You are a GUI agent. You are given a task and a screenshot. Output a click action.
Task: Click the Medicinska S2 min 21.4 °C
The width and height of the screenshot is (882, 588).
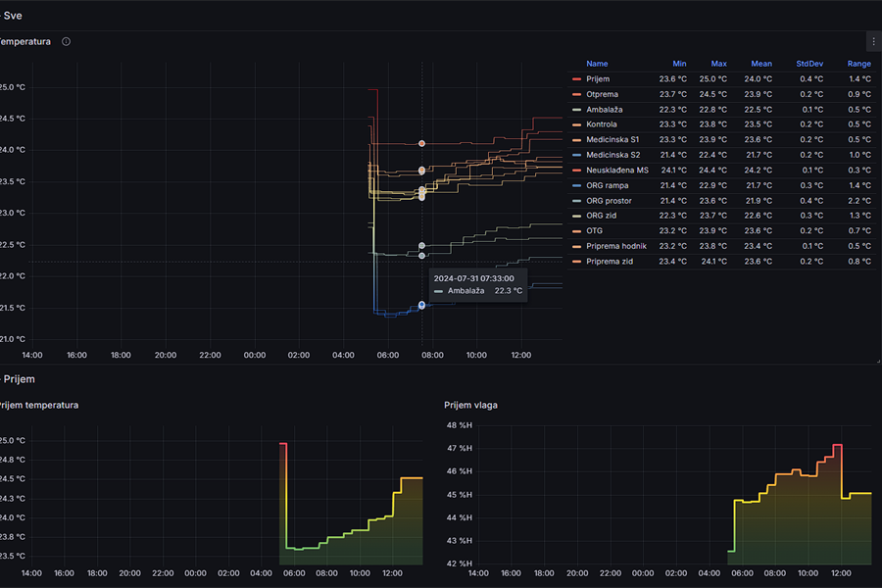pyautogui.click(x=672, y=155)
